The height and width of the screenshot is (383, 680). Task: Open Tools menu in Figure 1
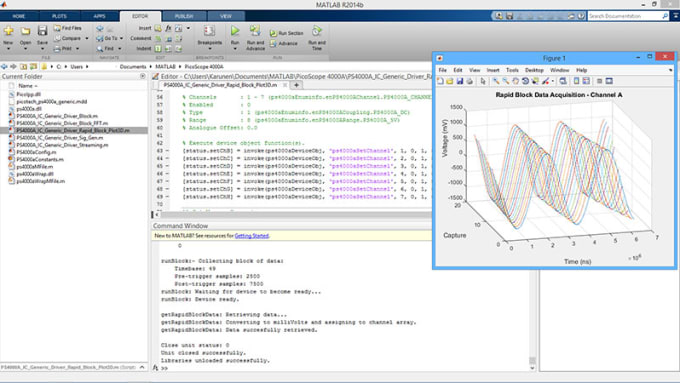pyautogui.click(x=512, y=70)
